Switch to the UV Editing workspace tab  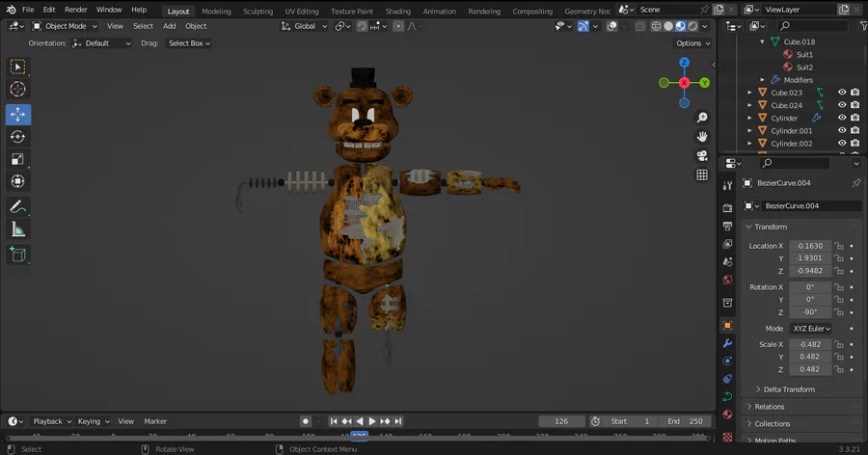[302, 11]
